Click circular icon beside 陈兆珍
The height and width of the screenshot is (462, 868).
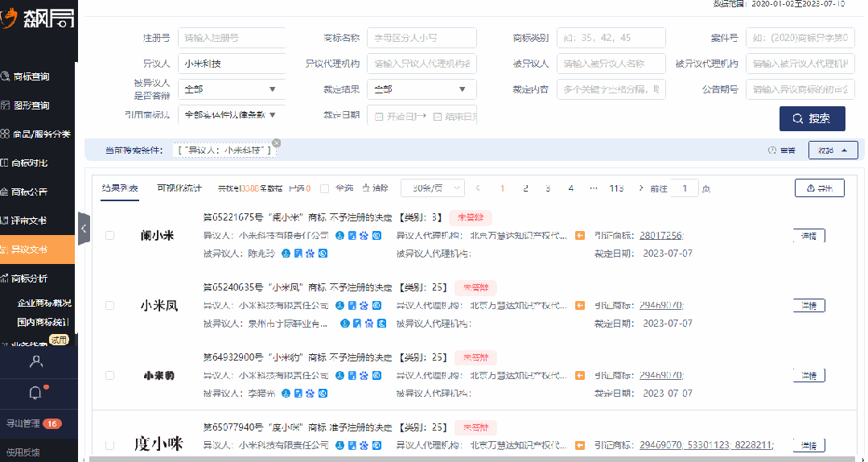(x=323, y=254)
